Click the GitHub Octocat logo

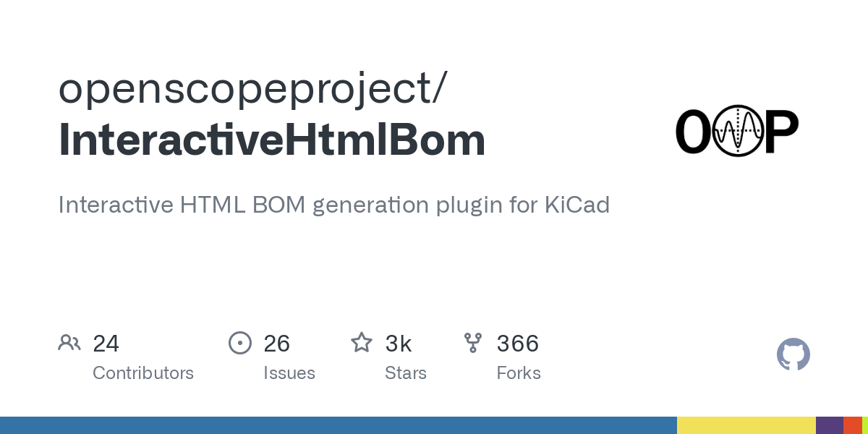[x=793, y=354]
